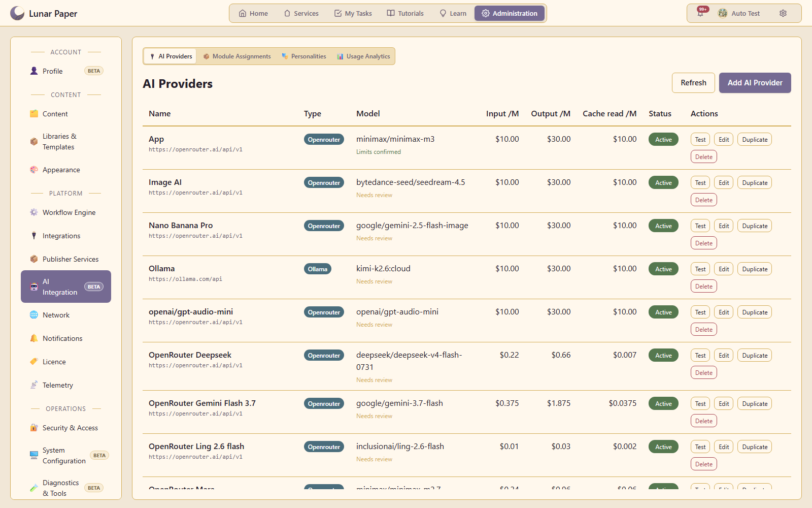The image size is (812, 508).
Task: Open the settings gear beside Auto Test
Action: click(x=783, y=13)
